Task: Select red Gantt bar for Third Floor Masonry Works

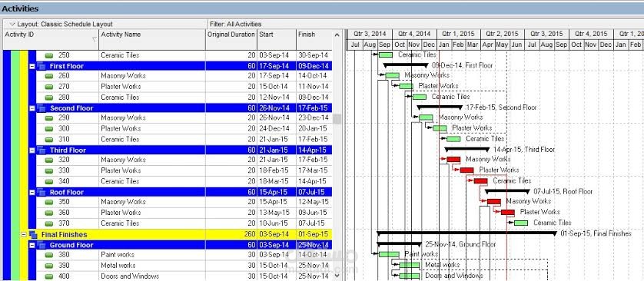Action: (453, 159)
